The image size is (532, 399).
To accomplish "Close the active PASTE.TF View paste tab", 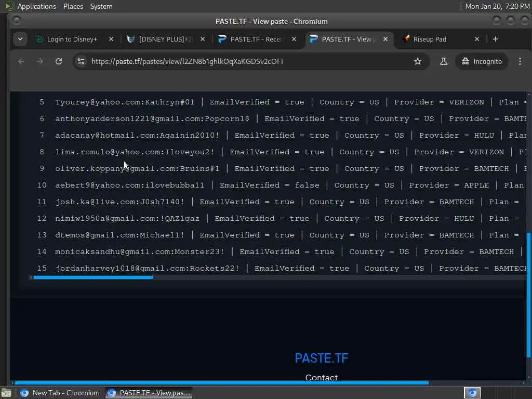I will pyautogui.click(x=385, y=39).
